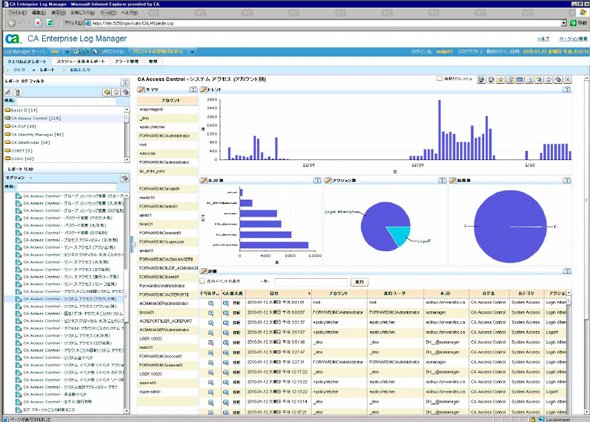The height and width of the screenshot is (422, 590).
Task: Open the Log Manager server dropdown
Action: tap(67, 52)
